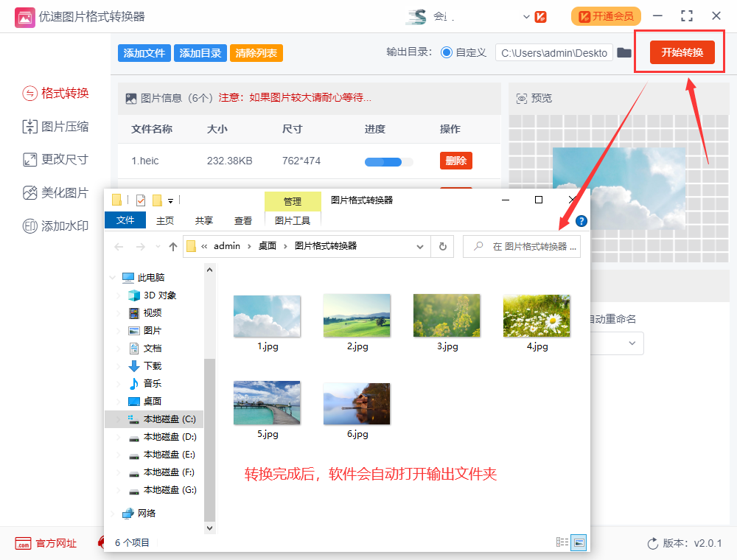Open the 图片压缩 compression tool
The image size is (737, 560).
pyautogui.click(x=55, y=127)
